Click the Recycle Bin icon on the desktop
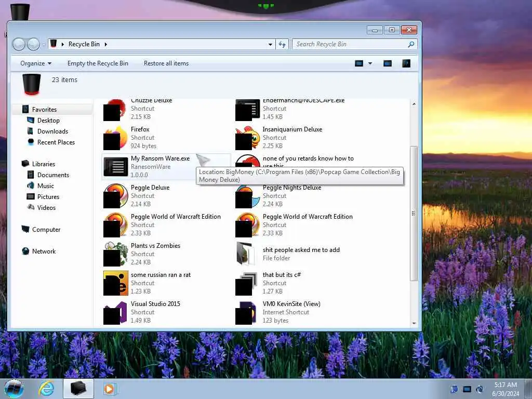Screen dimensions: 532x399 20,12
